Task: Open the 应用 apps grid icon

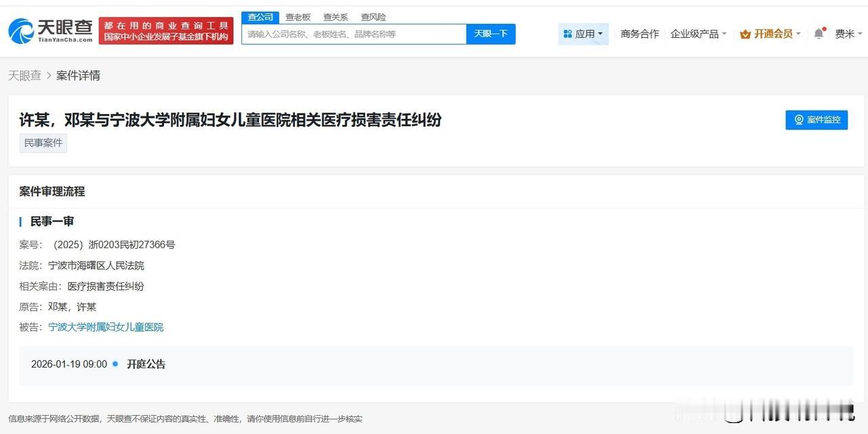Action: [x=566, y=33]
